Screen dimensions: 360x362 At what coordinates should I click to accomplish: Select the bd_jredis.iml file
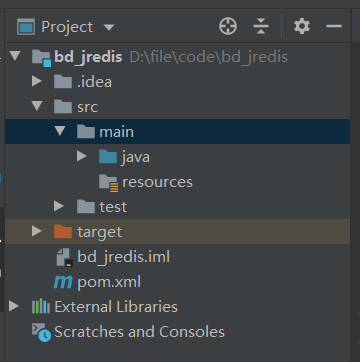tap(113, 257)
